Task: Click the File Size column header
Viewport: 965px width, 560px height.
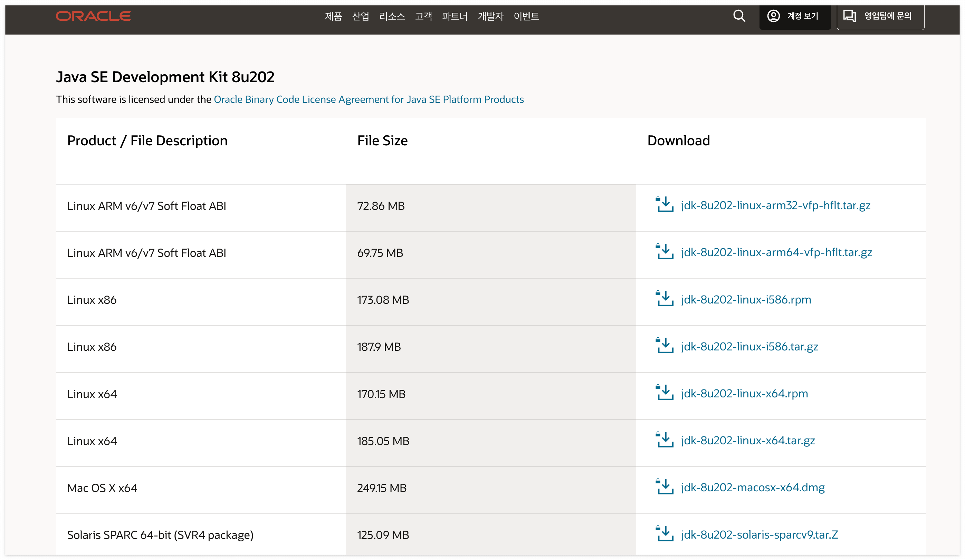Action: pyautogui.click(x=382, y=141)
